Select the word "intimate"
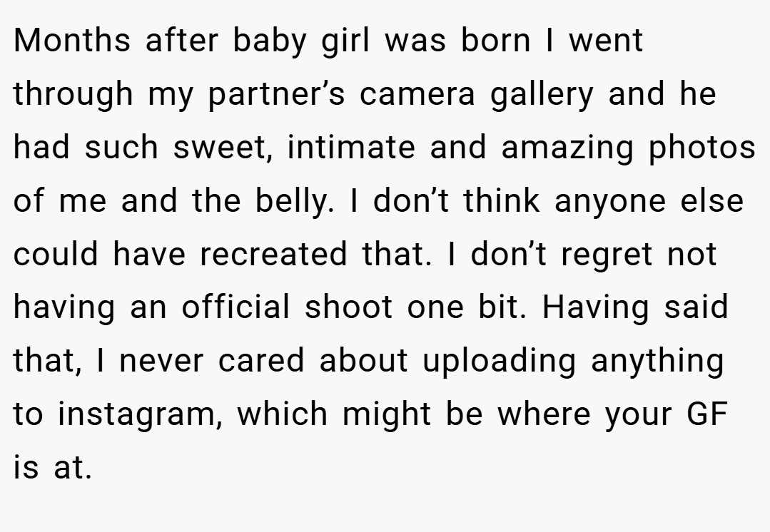Screen dimensions: 770x532 click(x=351, y=147)
